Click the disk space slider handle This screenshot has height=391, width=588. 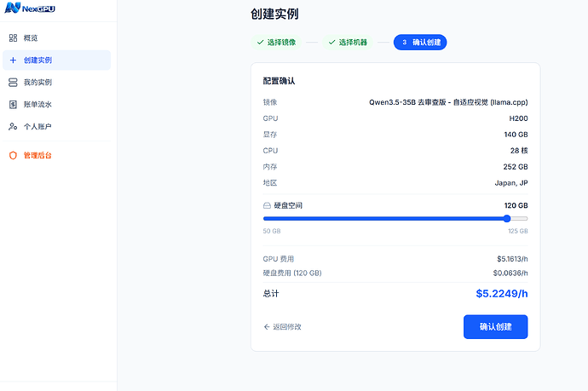pyautogui.click(x=507, y=219)
